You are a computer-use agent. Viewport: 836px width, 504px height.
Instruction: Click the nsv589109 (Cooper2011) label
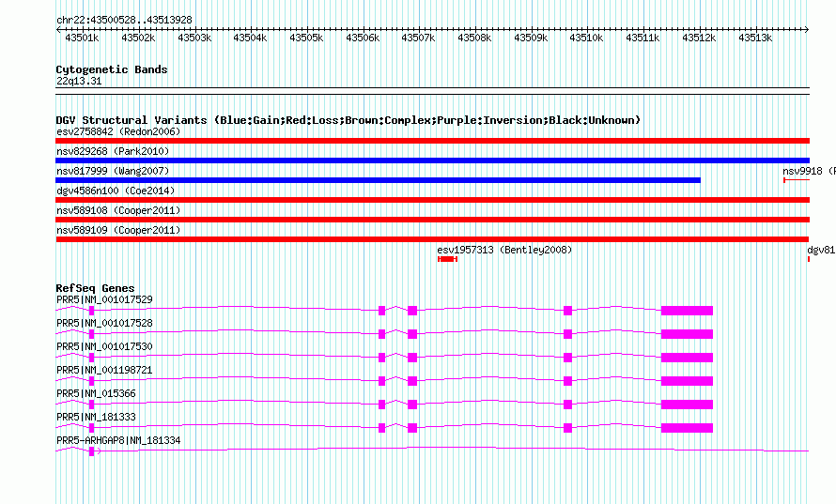coord(118,230)
